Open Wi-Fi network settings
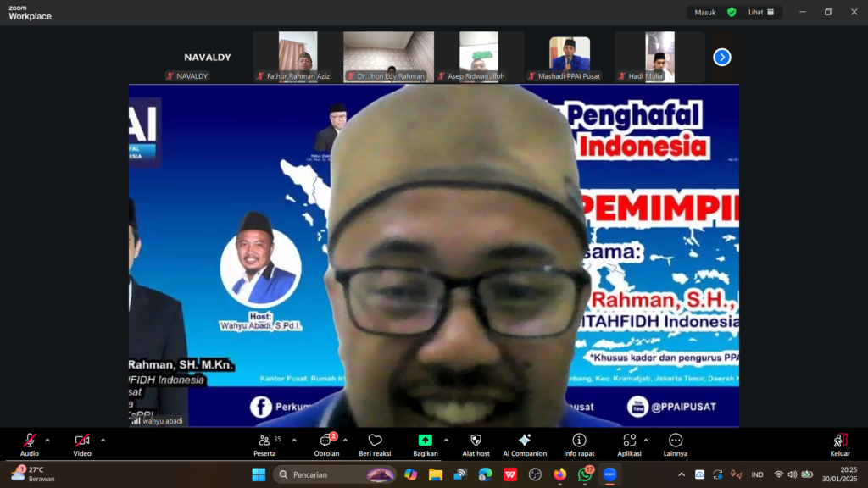The height and width of the screenshot is (488, 868). 778,474
